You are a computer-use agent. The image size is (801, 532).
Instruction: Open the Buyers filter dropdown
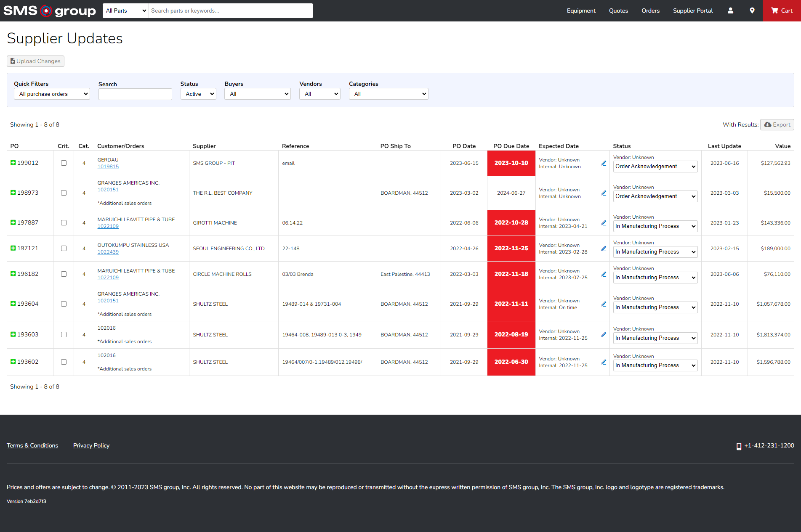[257, 94]
